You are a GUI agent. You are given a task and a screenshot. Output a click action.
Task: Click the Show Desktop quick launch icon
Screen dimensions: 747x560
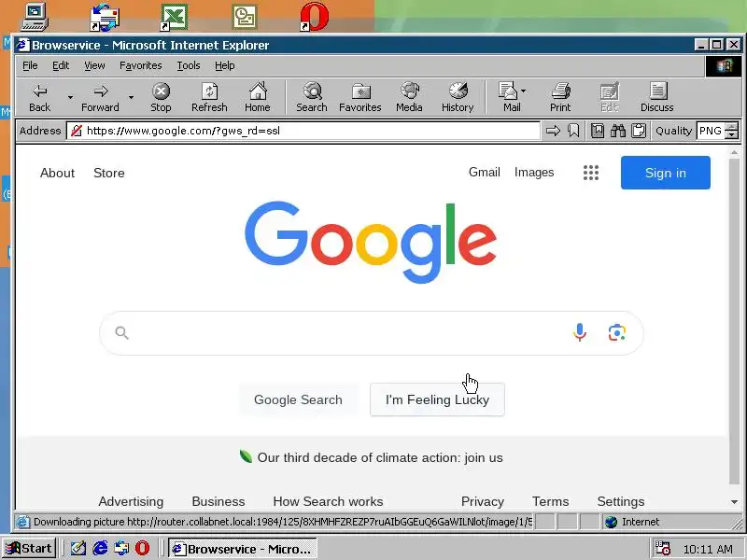tap(78, 549)
